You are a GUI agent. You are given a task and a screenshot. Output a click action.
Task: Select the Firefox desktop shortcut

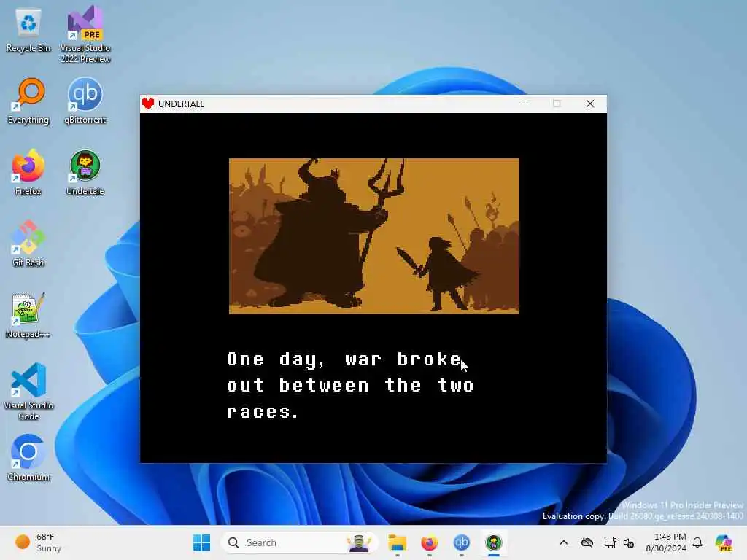(28, 172)
